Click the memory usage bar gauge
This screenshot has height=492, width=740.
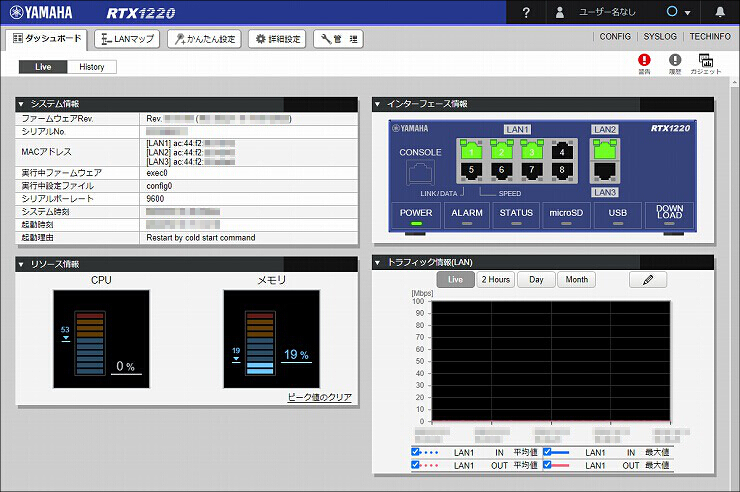click(x=260, y=343)
